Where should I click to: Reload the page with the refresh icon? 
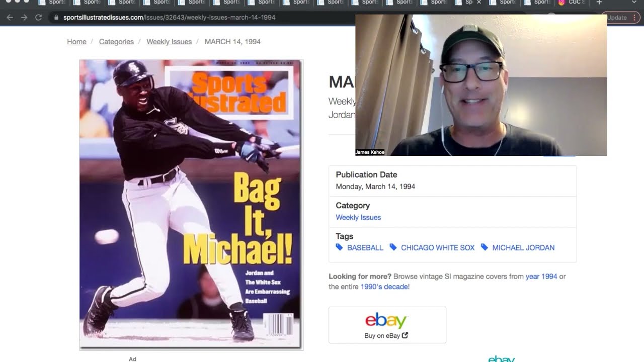[x=38, y=18]
